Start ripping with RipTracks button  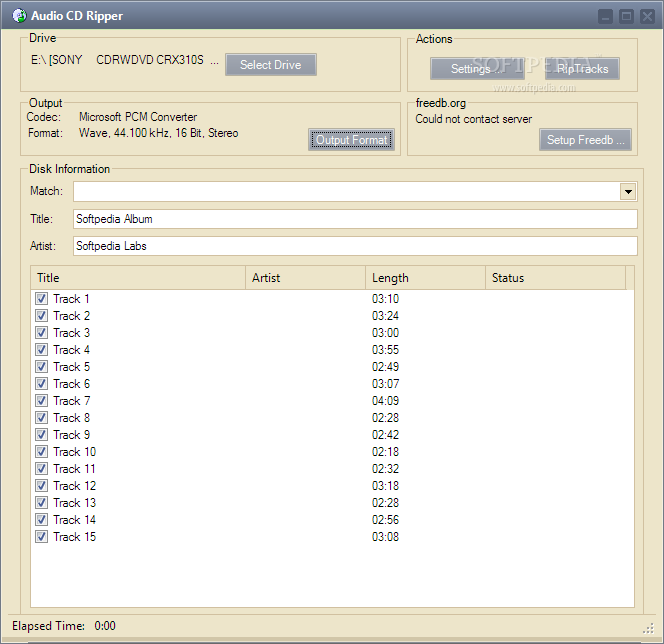[x=582, y=69]
